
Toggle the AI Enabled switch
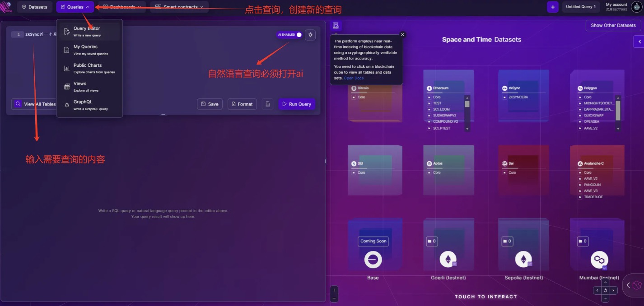289,35
